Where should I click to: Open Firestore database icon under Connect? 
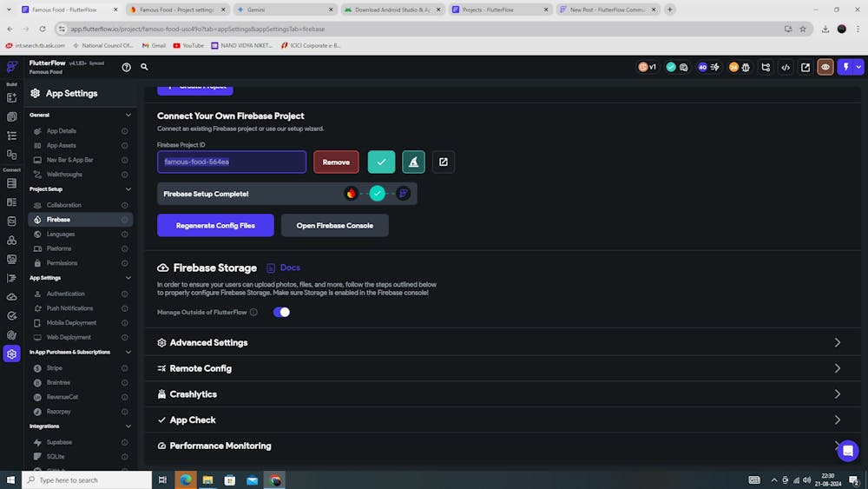coord(11,183)
